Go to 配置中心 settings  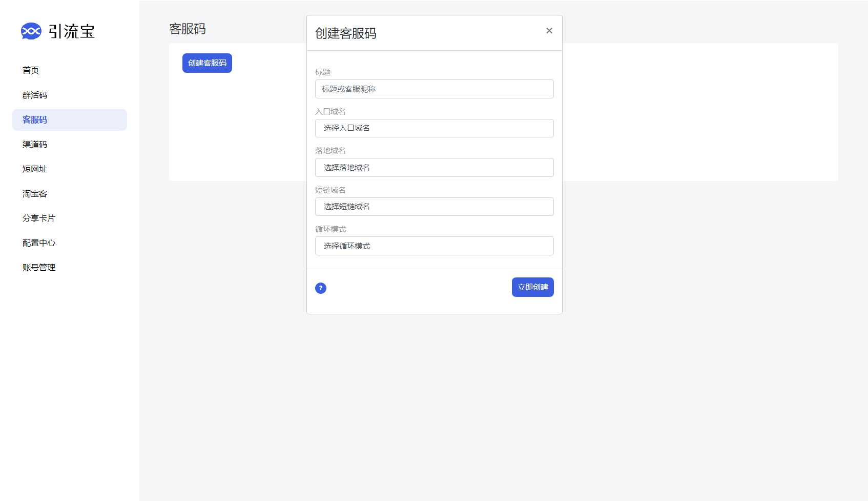tap(39, 243)
